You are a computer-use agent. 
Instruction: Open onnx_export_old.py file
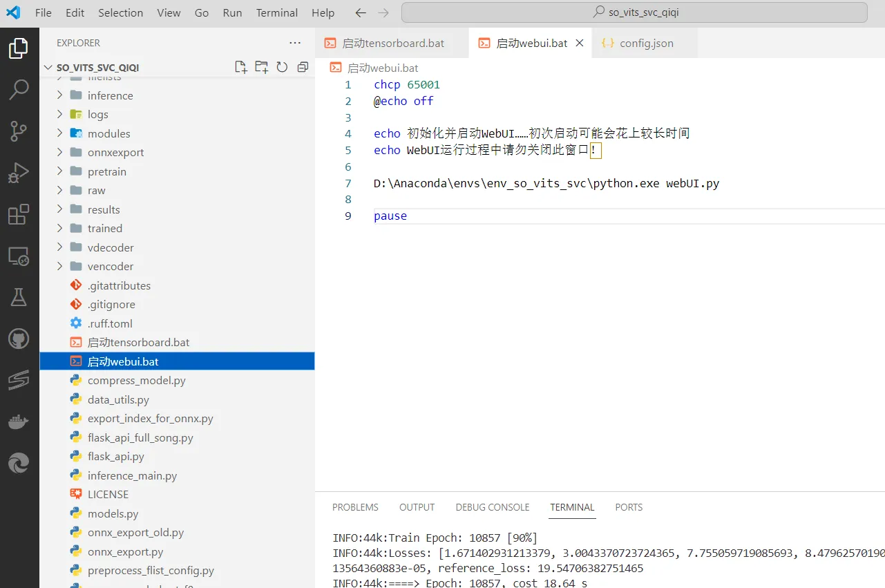[x=177, y=533]
